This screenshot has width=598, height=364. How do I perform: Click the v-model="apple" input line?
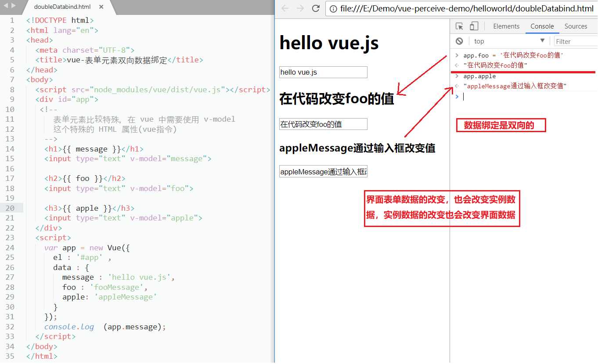(x=123, y=218)
